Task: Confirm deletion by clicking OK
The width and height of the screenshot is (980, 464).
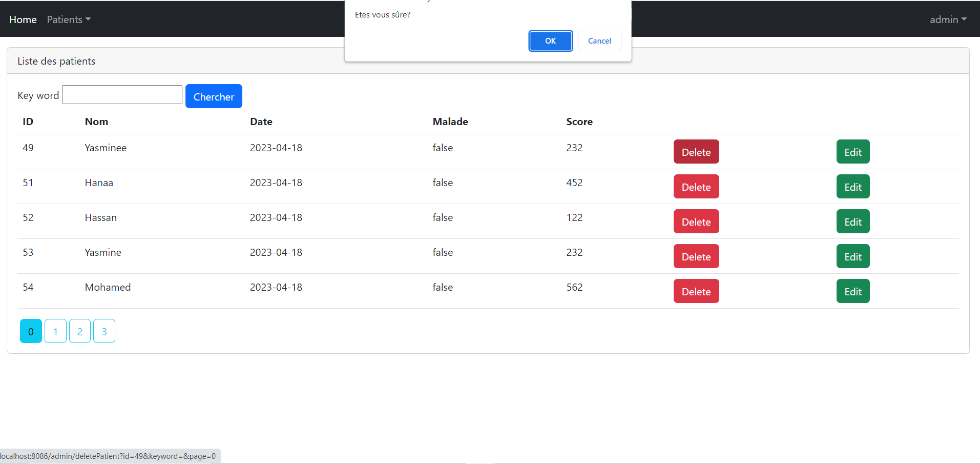Action: point(550,41)
